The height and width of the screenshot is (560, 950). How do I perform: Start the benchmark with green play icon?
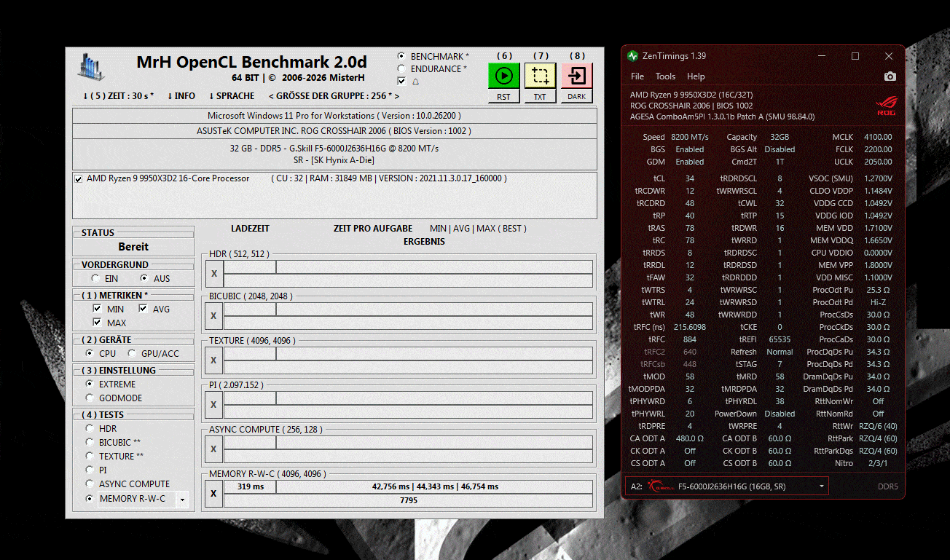click(x=503, y=76)
